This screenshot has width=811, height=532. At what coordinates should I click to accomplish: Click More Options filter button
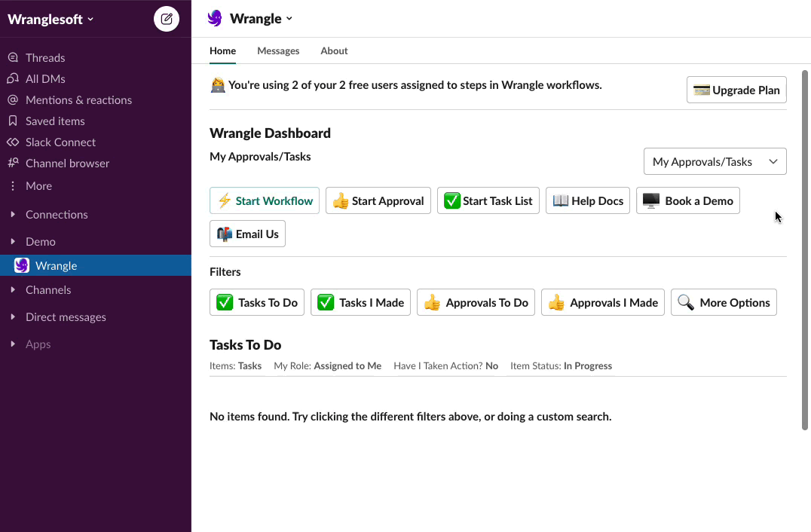[x=724, y=302]
